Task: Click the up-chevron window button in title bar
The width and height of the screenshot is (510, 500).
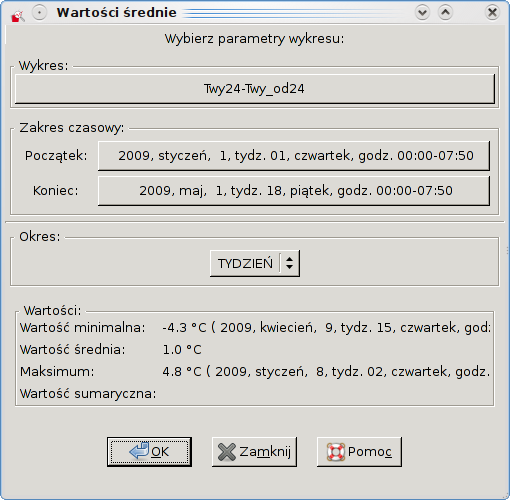Action: pyautogui.click(x=445, y=13)
